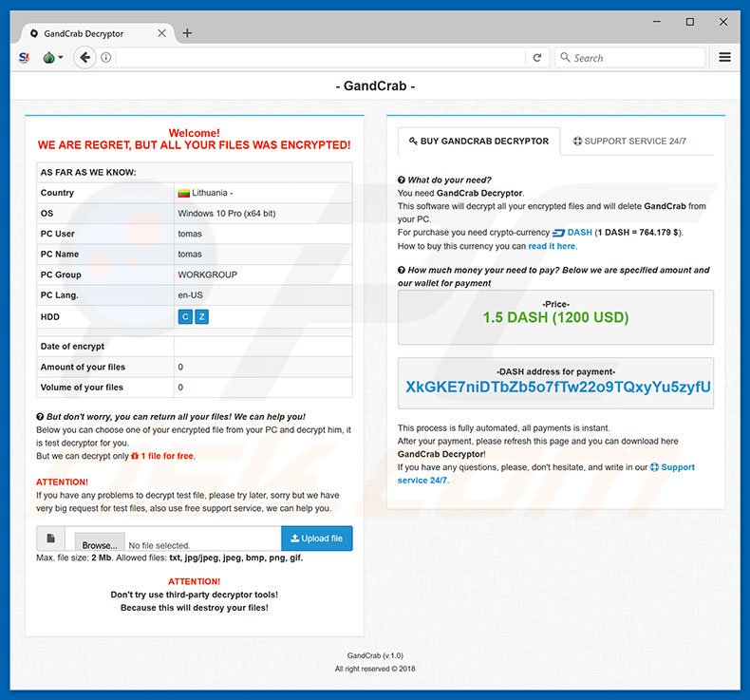Click the magnifier icon in the search box

point(565,58)
